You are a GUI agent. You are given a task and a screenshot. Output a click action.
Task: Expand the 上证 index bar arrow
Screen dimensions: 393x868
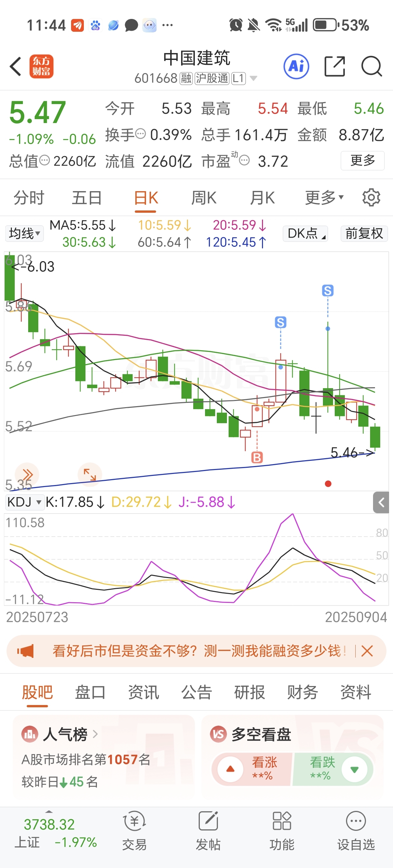point(49,812)
